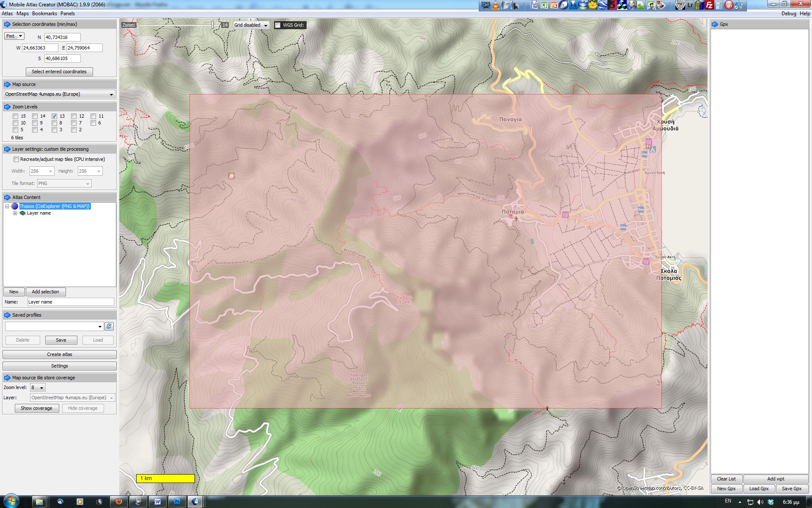812x508 pixels.
Task: Collapse the Zoom Levels panel arrow icon
Action: (x=7, y=107)
